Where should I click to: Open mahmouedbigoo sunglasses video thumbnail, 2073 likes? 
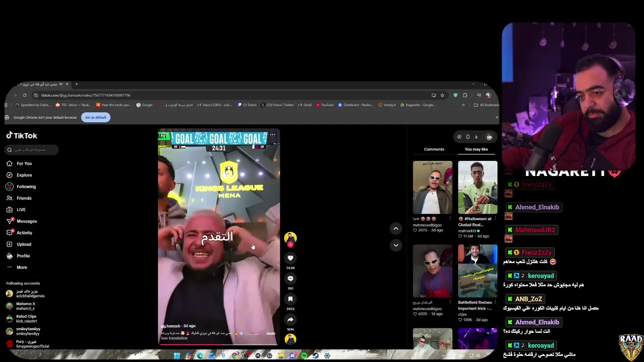(433, 188)
